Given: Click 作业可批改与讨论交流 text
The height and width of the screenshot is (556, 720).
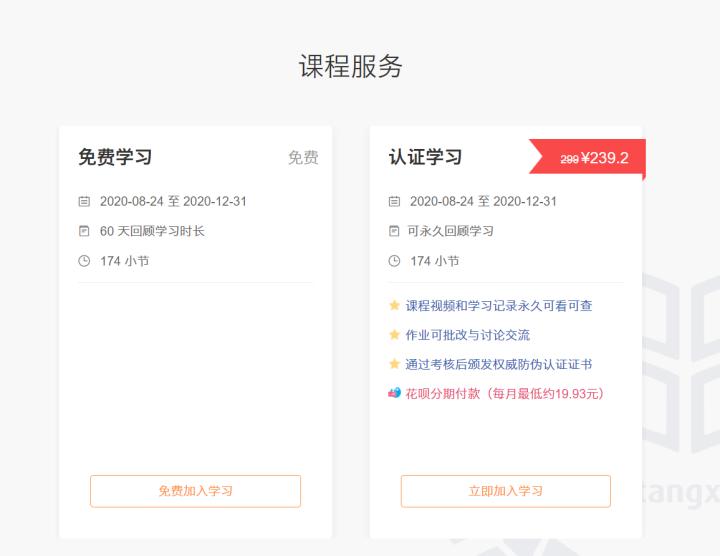Looking at the screenshot, I should (x=467, y=335).
